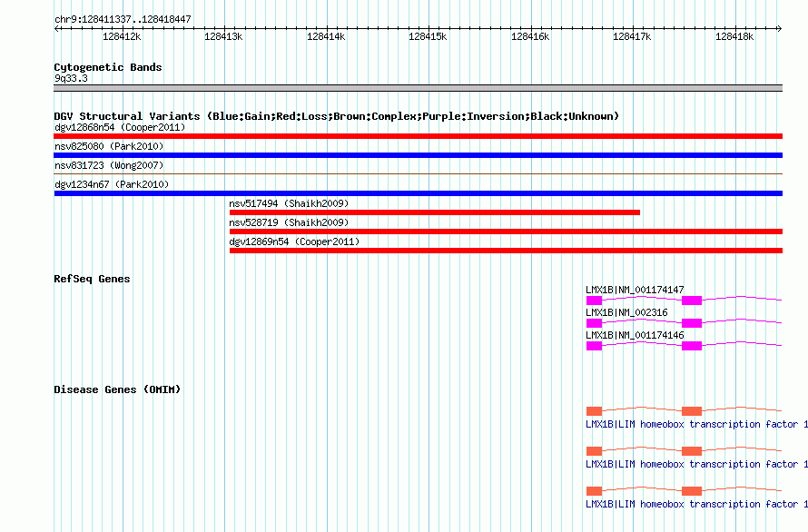Select the Cytogenetic Bands track title
The width and height of the screenshot is (808, 532).
[108, 67]
